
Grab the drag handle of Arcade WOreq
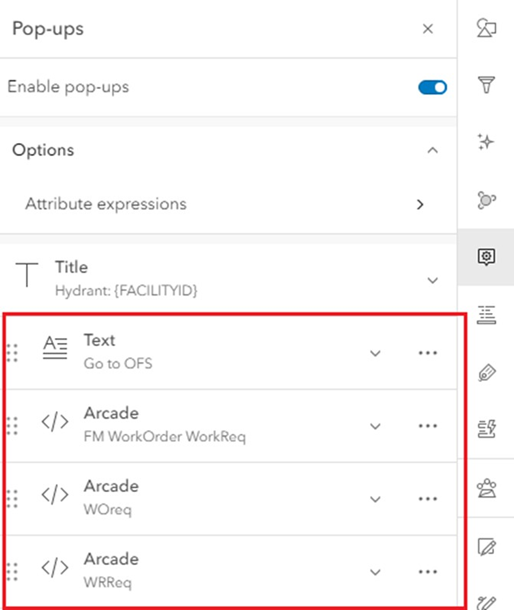(x=12, y=499)
